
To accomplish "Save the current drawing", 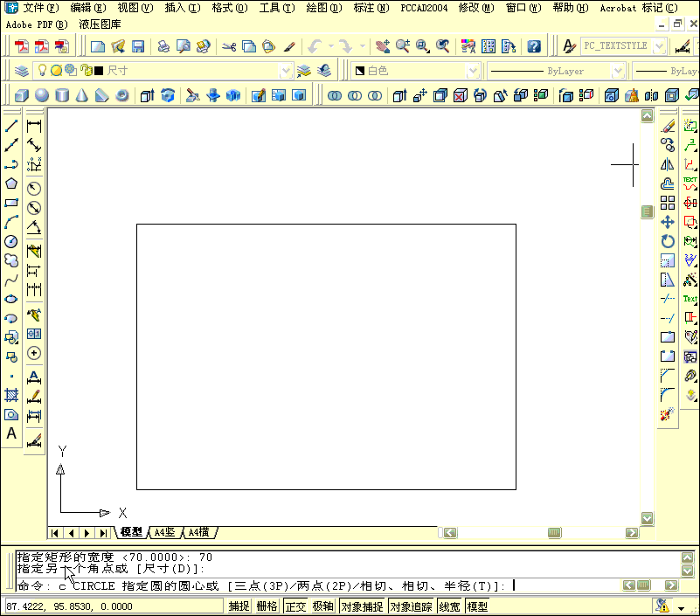I will coord(140,46).
